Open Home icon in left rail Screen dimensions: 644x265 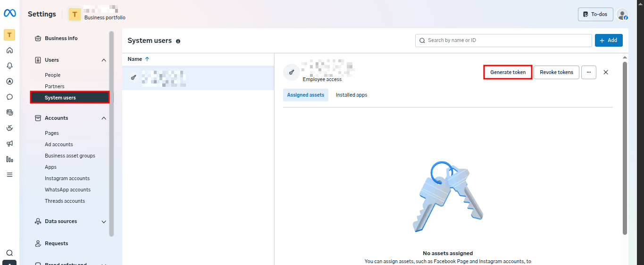[x=9, y=50]
